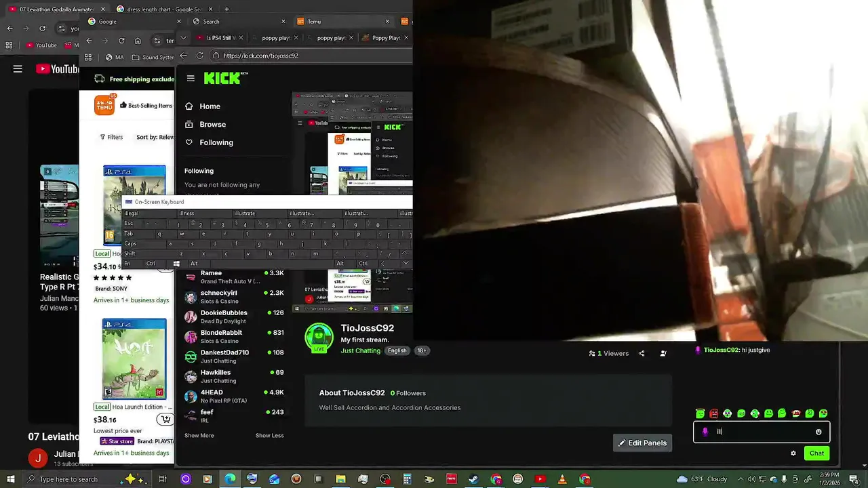Open DankestDad710 channel in sidebar
This screenshot has width=868, height=488.
pos(234,357)
